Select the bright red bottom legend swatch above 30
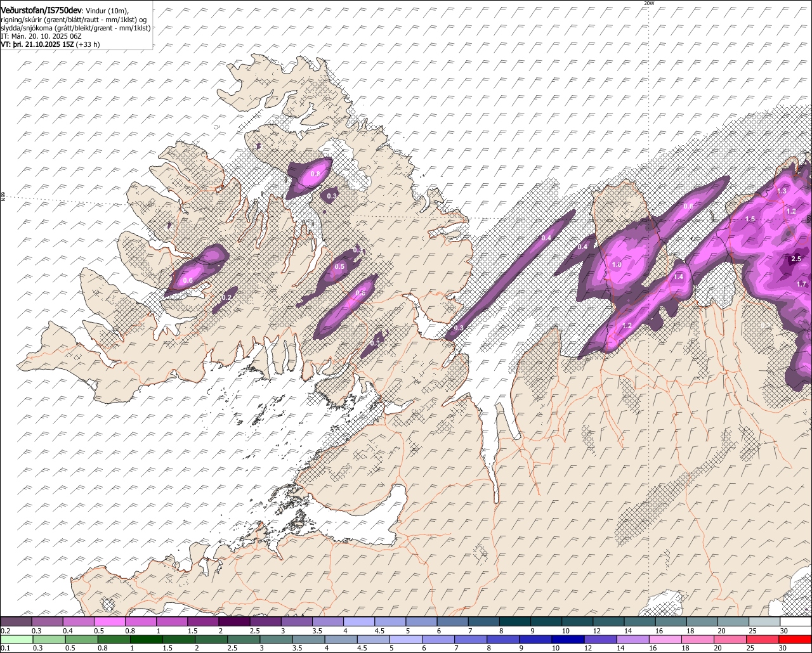The height and width of the screenshot is (653, 812). point(796,639)
